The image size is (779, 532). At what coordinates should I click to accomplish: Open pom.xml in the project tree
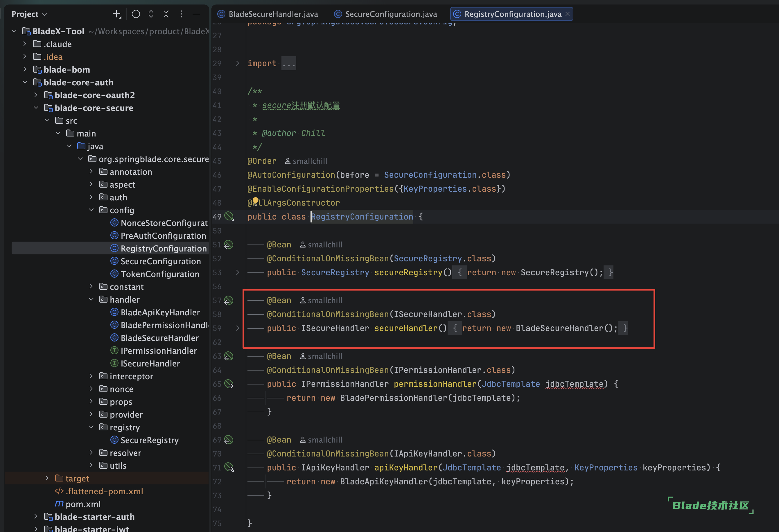coord(83,504)
